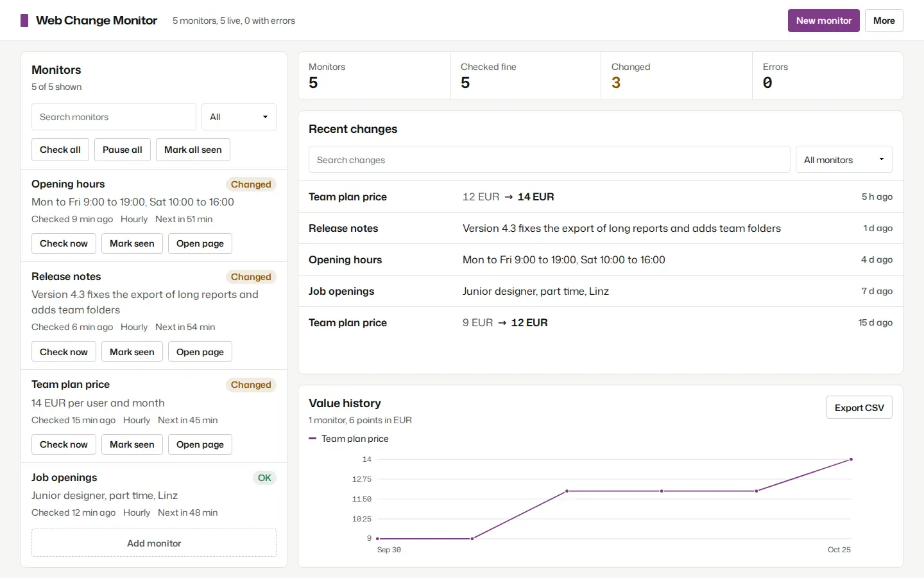
Task: Click the purple Web Change Monitor logo
Action: 24,21
